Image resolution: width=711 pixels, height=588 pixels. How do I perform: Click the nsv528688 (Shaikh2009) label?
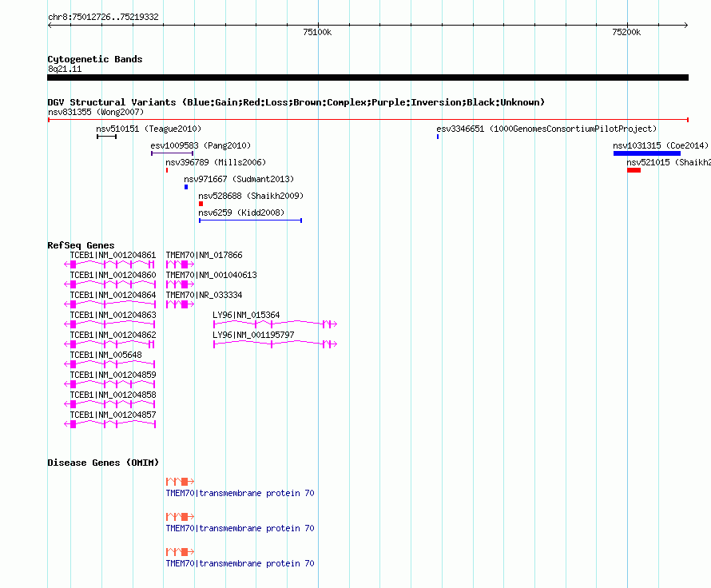click(x=251, y=196)
